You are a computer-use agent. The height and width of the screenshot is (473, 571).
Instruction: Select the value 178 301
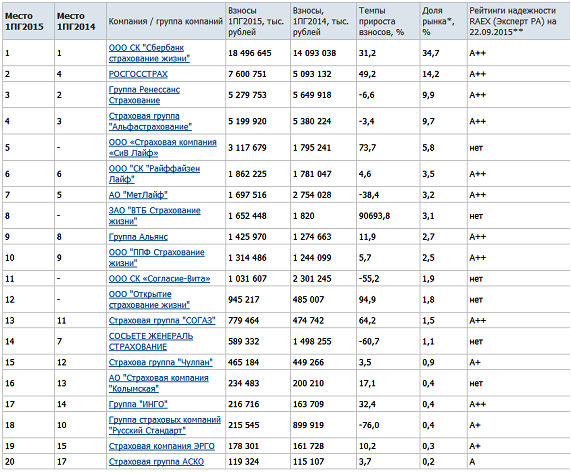(x=244, y=446)
